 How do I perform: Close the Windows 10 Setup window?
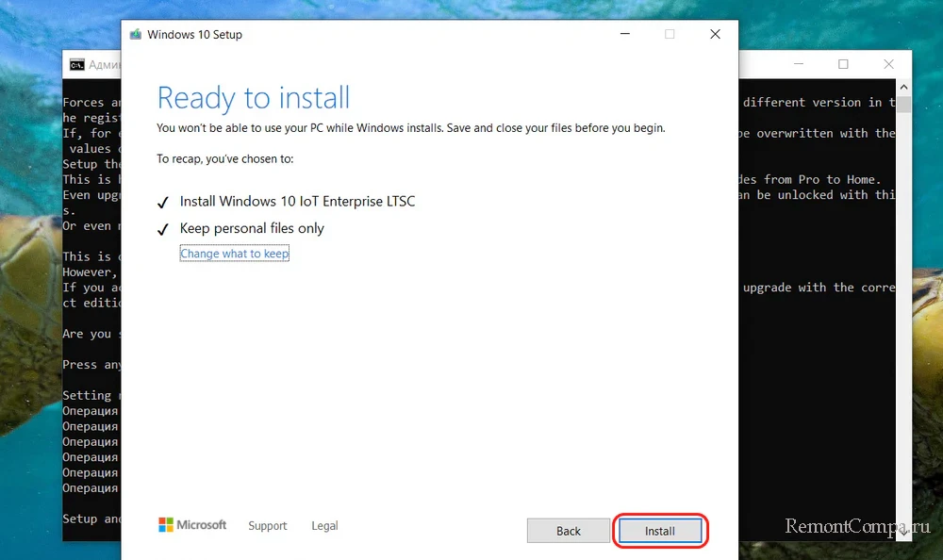point(714,34)
